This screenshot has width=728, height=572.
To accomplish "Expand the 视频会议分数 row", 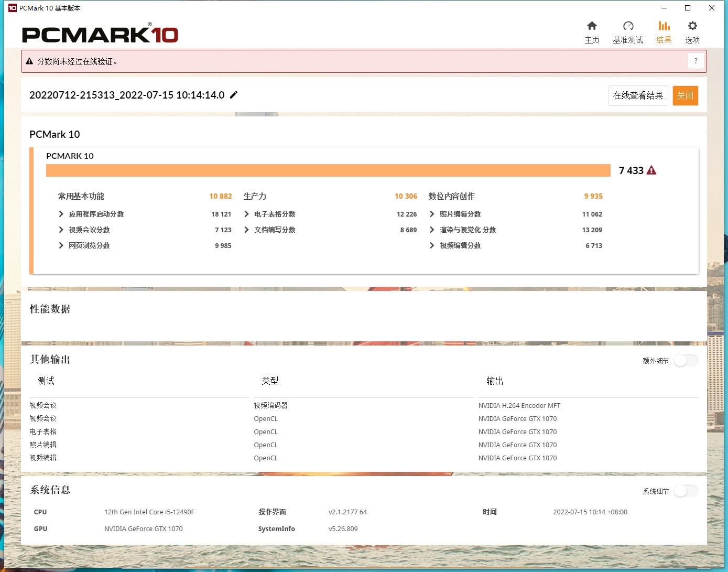I will 61,230.
